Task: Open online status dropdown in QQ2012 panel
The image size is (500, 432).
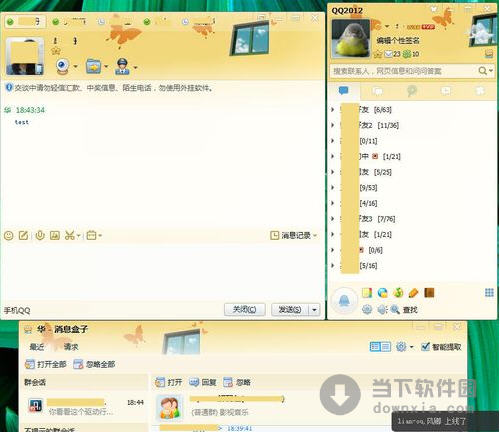Action: (x=387, y=26)
